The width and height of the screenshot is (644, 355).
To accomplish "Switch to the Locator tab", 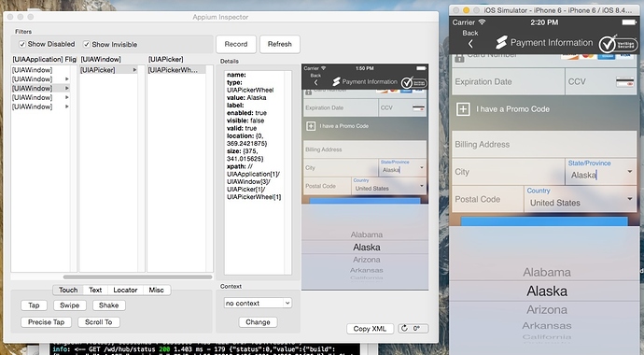I will 125,291.
